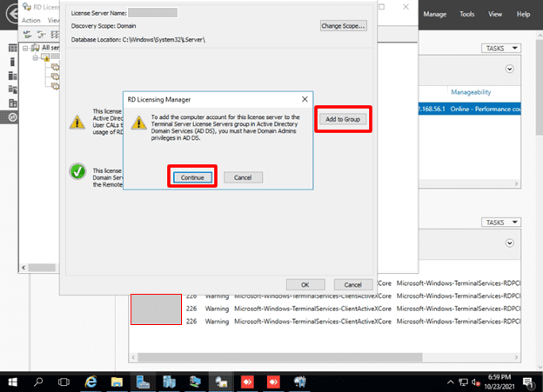Screen dimensions: 543x392
Task: Collapse the license server node in the tree
Action: 35,57
